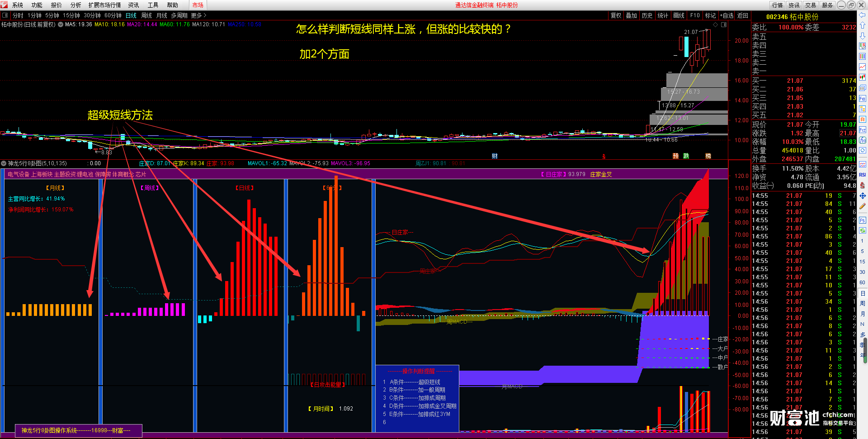868x439 pixels.
Task: Toggle the 5-minute period in right sidebar
Action: click(x=863, y=251)
